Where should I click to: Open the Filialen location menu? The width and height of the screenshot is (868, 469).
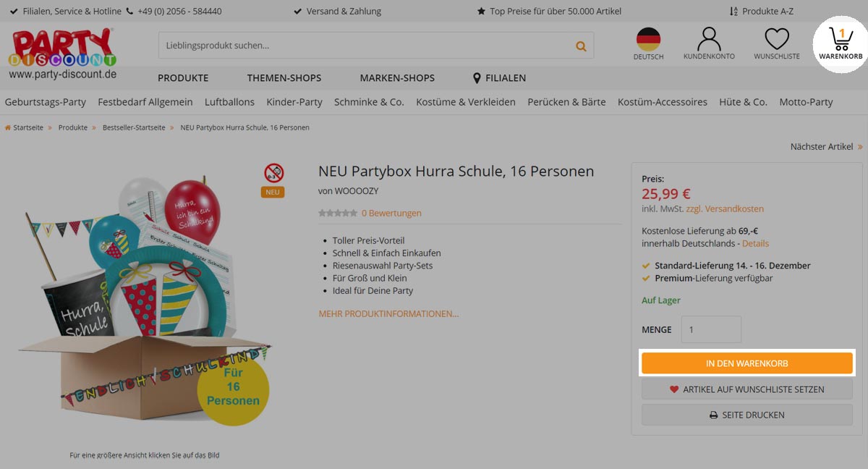pos(499,78)
